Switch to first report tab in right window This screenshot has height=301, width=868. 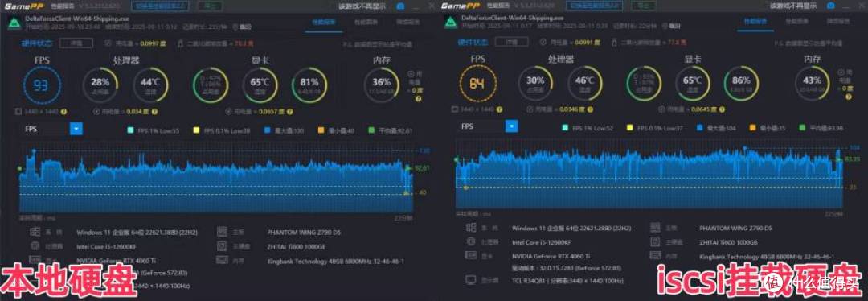755,21
